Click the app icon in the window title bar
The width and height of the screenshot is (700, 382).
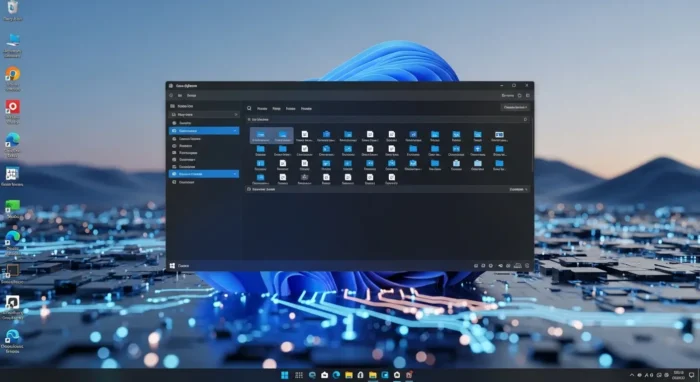point(171,86)
